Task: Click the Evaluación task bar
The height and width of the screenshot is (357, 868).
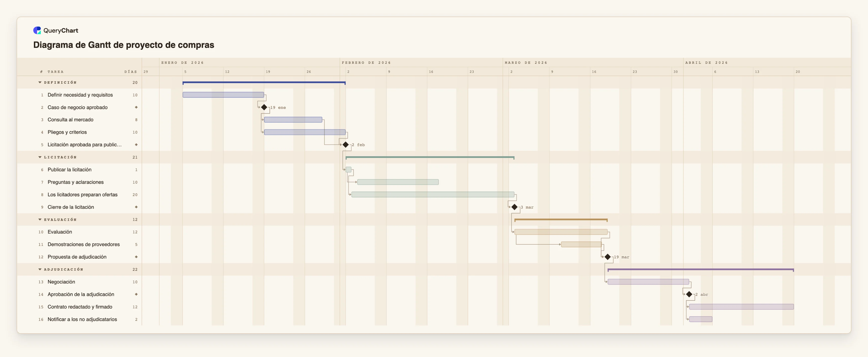Action: 561,232
